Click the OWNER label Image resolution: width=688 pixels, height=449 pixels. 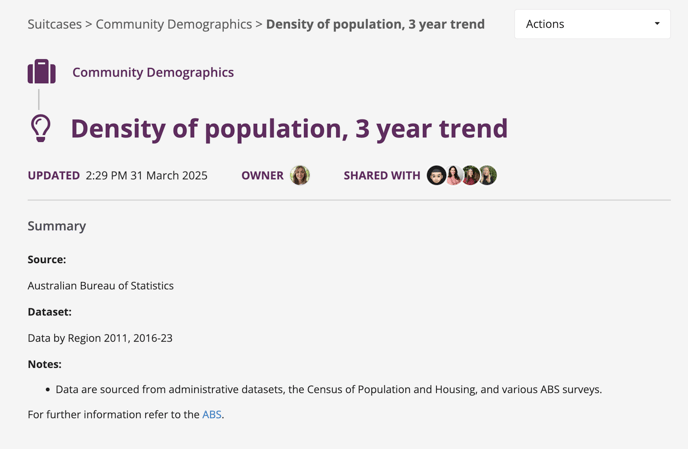pos(262,175)
